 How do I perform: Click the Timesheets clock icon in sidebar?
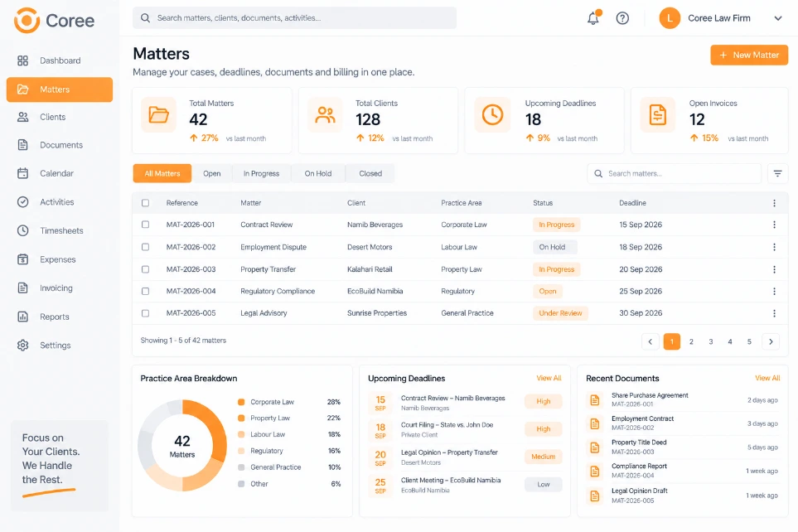click(x=23, y=230)
